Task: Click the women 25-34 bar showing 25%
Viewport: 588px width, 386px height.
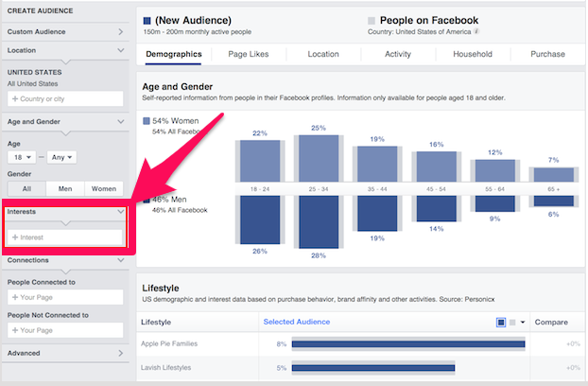Action: pyautogui.click(x=319, y=158)
